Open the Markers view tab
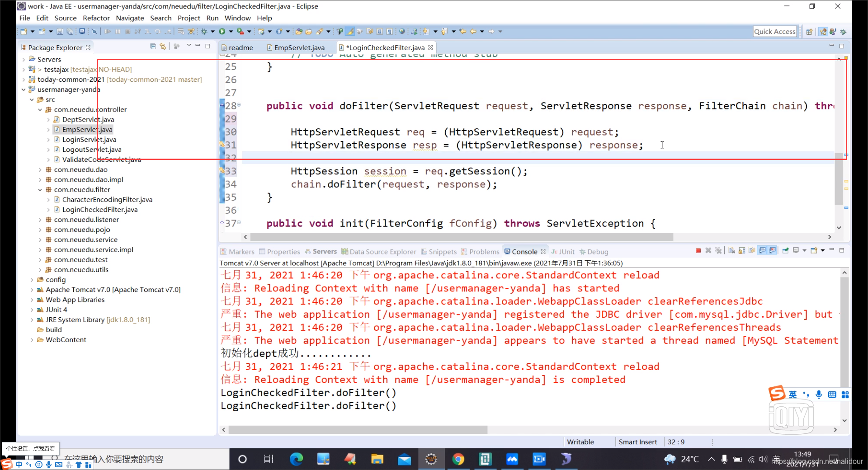Image resolution: width=868 pixels, height=470 pixels. coord(237,252)
